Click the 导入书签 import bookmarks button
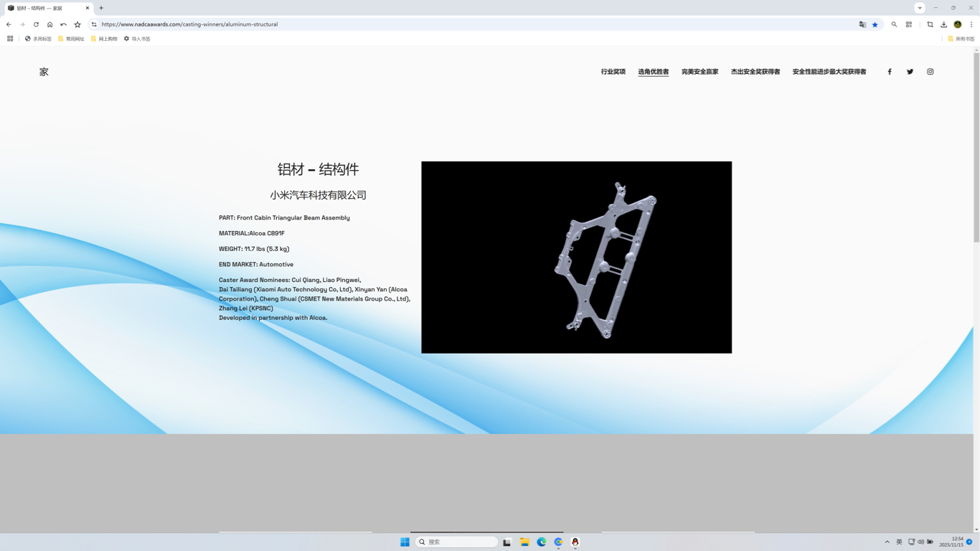This screenshot has width=980, height=551. pos(137,39)
